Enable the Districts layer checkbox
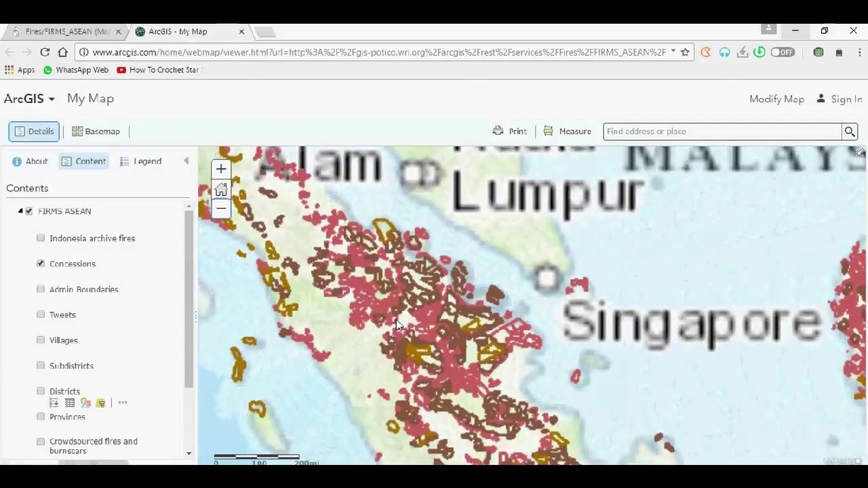Image resolution: width=868 pixels, height=488 pixels. point(41,391)
